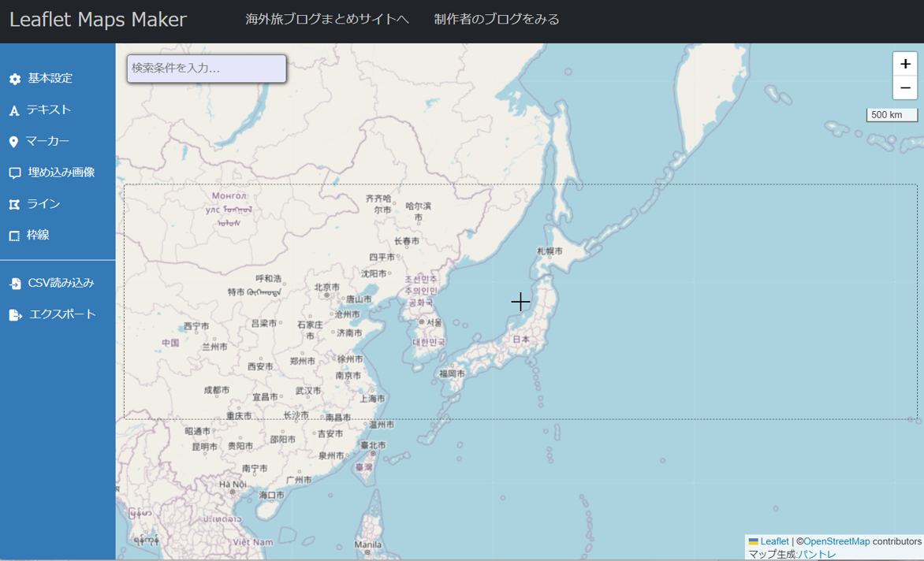Click the file import icon beside CSV読み込み
Image resolution: width=924 pixels, height=561 pixels.
(15, 284)
